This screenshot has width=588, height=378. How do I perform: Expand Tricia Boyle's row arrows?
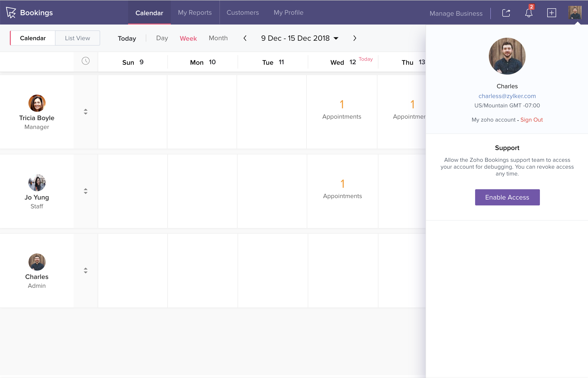85,112
